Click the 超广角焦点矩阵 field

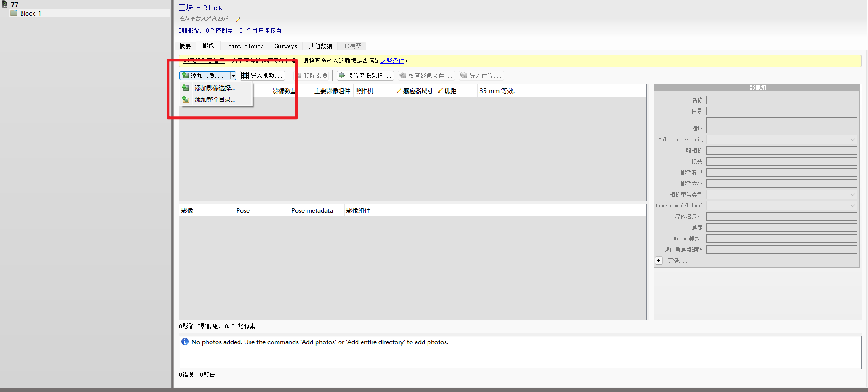point(781,249)
